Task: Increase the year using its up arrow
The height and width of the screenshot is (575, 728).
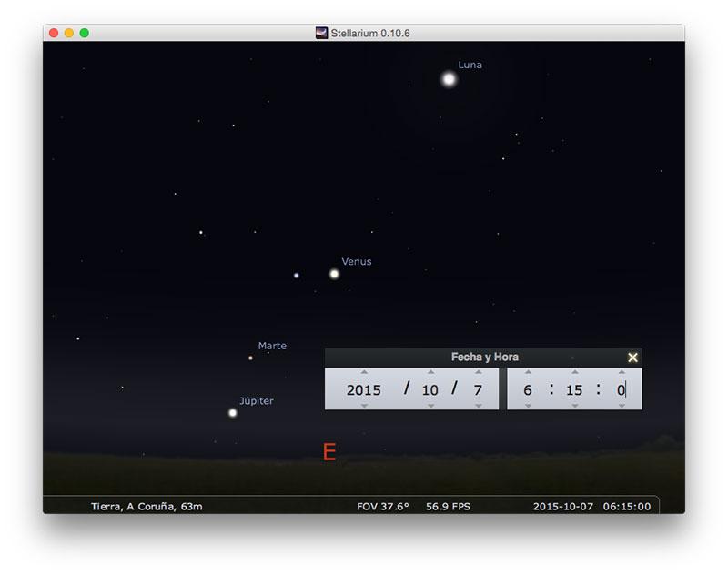Action: (x=363, y=373)
